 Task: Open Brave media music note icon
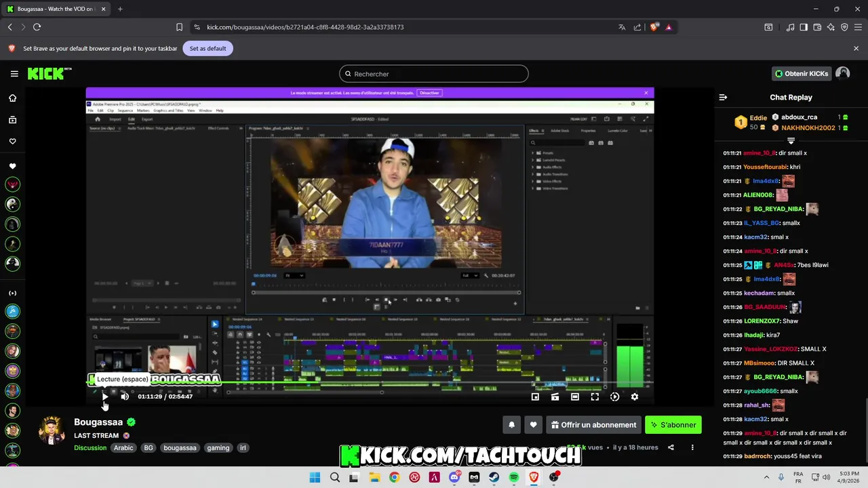coord(791,27)
